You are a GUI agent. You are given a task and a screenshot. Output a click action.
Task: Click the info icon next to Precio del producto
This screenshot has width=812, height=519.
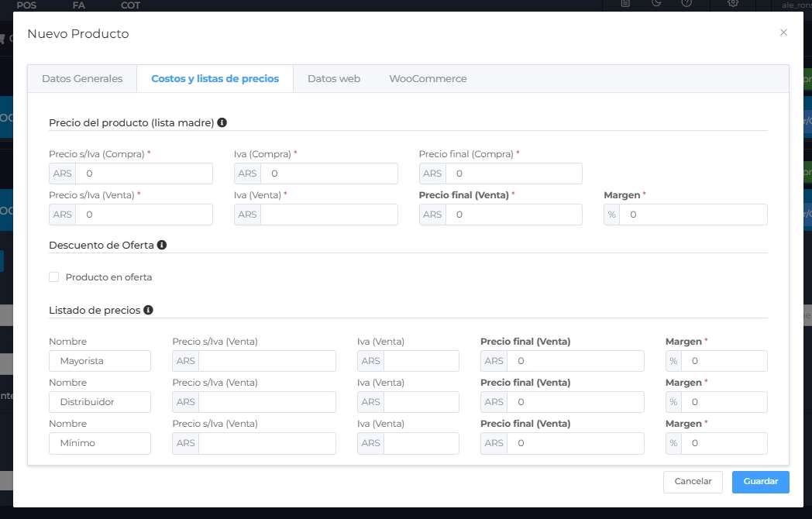222,122
